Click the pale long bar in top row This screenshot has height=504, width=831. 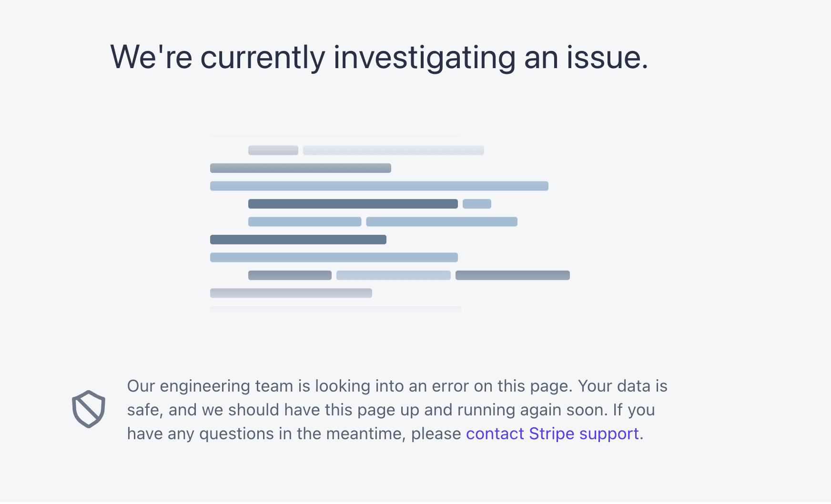pyautogui.click(x=394, y=150)
